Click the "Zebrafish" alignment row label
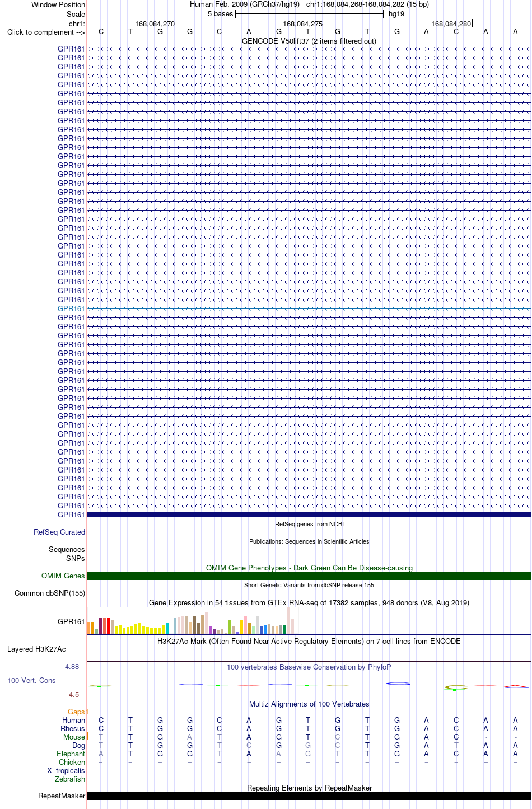Viewport: 532px width, 809px height. (x=70, y=779)
